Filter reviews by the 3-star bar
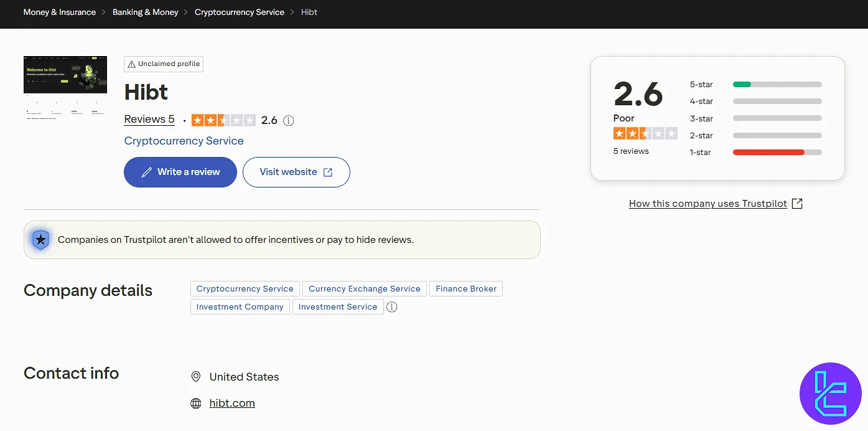 point(777,118)
